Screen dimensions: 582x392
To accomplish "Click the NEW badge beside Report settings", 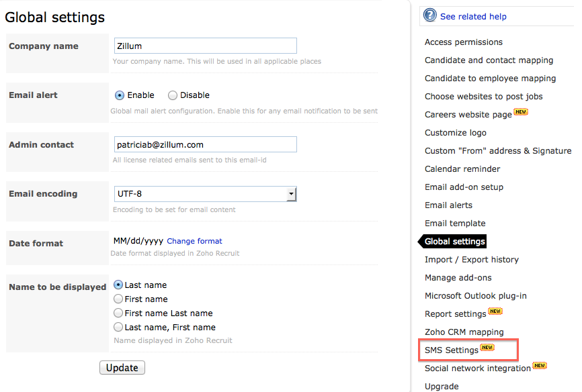I will [495, 311].
